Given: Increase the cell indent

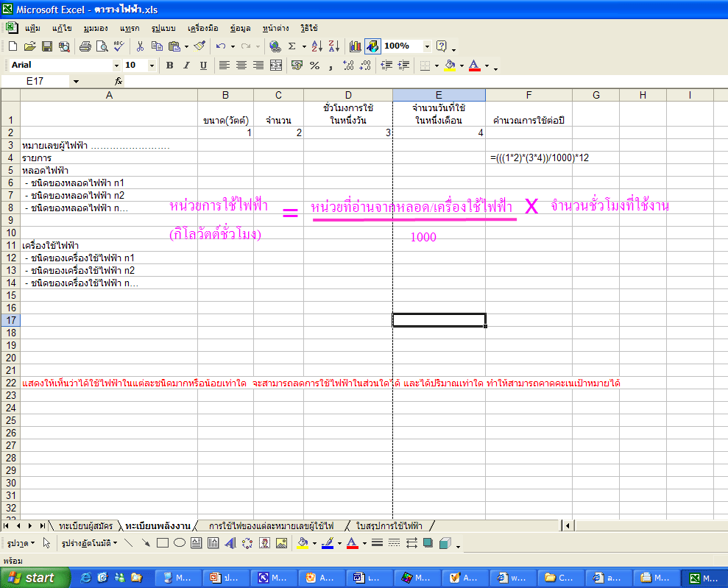Looking at the screenshot, I should (x=404, y=65).
